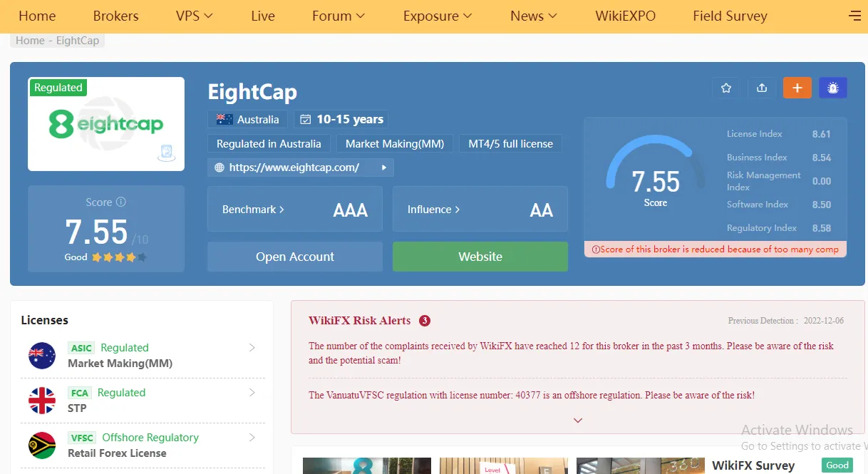Expand the VPS dropdown menu
868x474 pixels.
pyautogui.click(x=195, y=16)
